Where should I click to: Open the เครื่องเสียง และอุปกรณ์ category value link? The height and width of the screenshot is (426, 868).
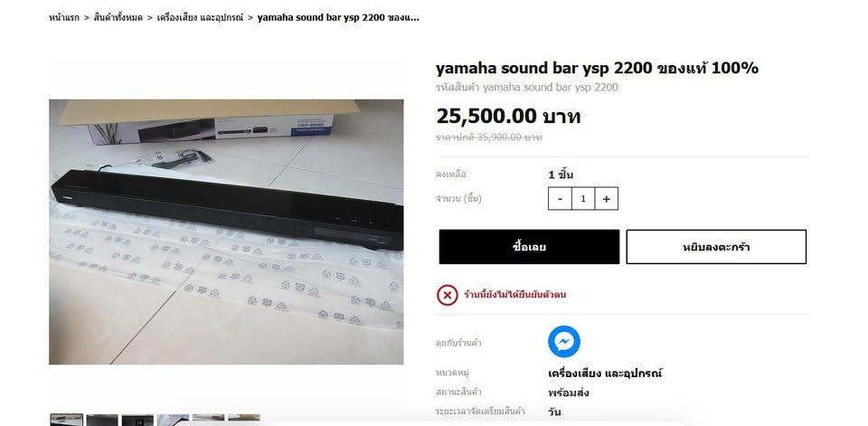point(605,373)
